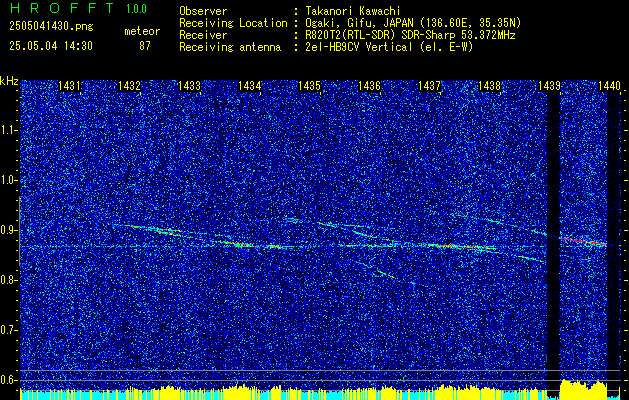Click the 1433 time marker

tap(189, 86)
